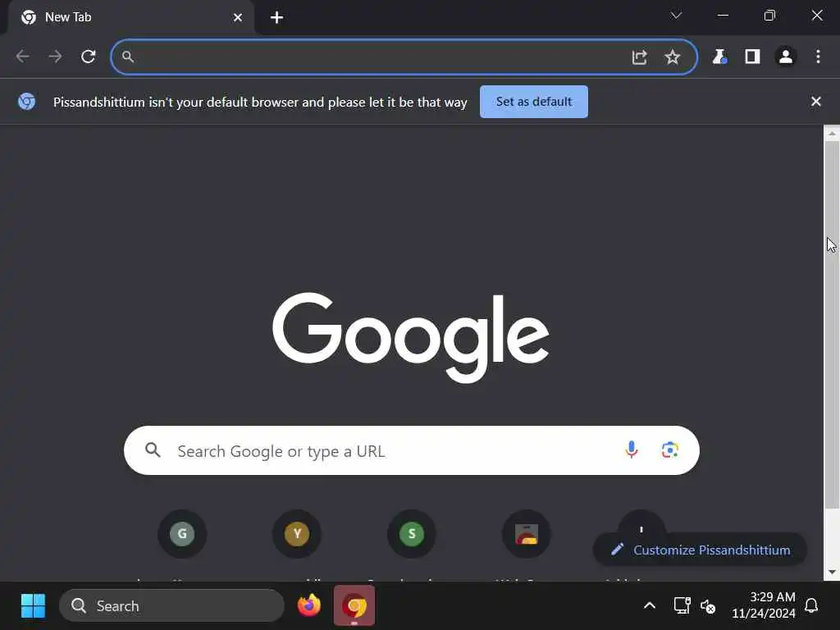Click the scrollbar down arrow
840x630 pixels.
(x=832, y=572)
